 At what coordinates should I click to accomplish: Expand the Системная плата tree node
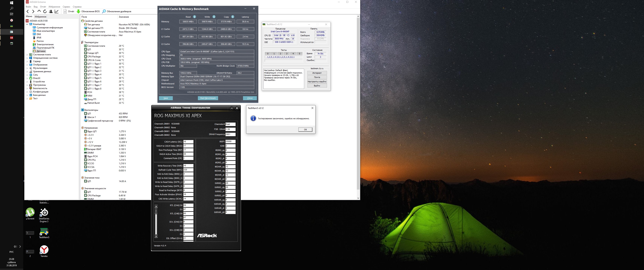(x=27, y=55)
